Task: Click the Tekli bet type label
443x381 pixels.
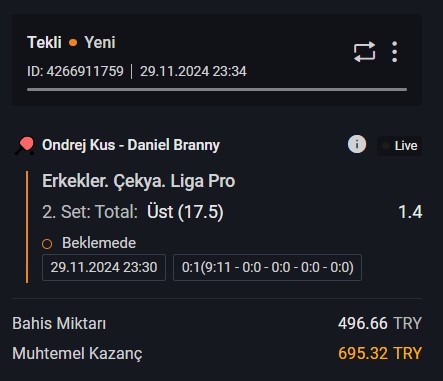Action: pos(44,42)
